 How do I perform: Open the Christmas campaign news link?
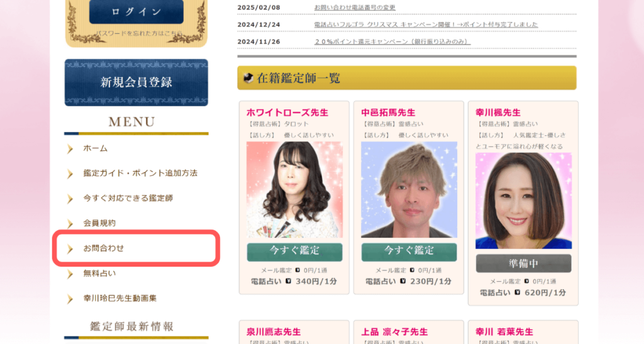pyautogui.click(x=426, y=25)
